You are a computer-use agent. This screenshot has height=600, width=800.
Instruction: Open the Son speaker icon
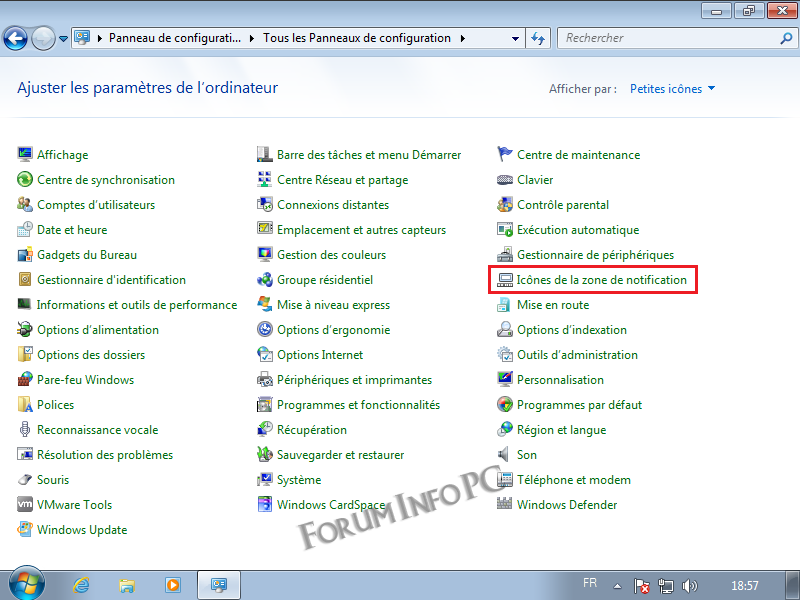coord(505,454)
